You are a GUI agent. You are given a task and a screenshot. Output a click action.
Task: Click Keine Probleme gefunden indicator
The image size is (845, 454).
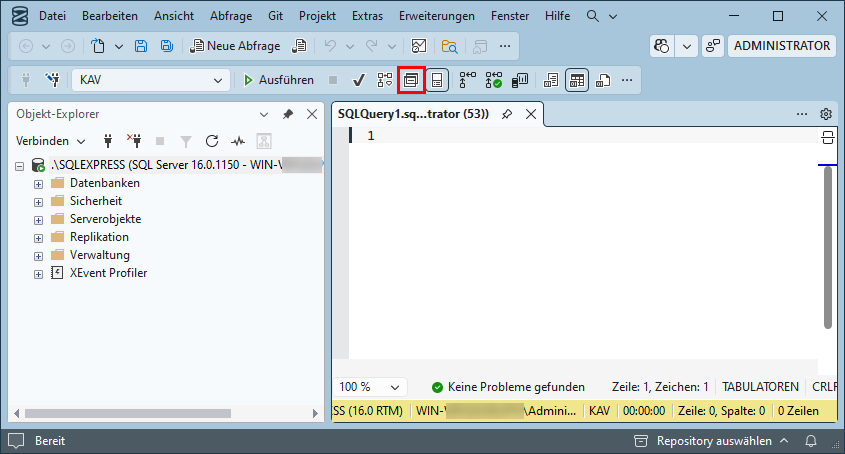(508, 387)
